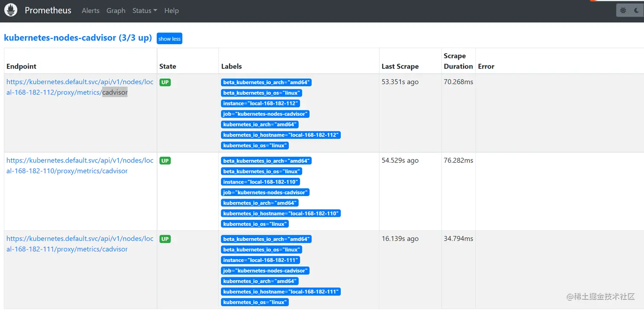Open the kubernetes-nodes-cadvisor (3/3 up) heading link
644x310 pixels.
(78, 38)
